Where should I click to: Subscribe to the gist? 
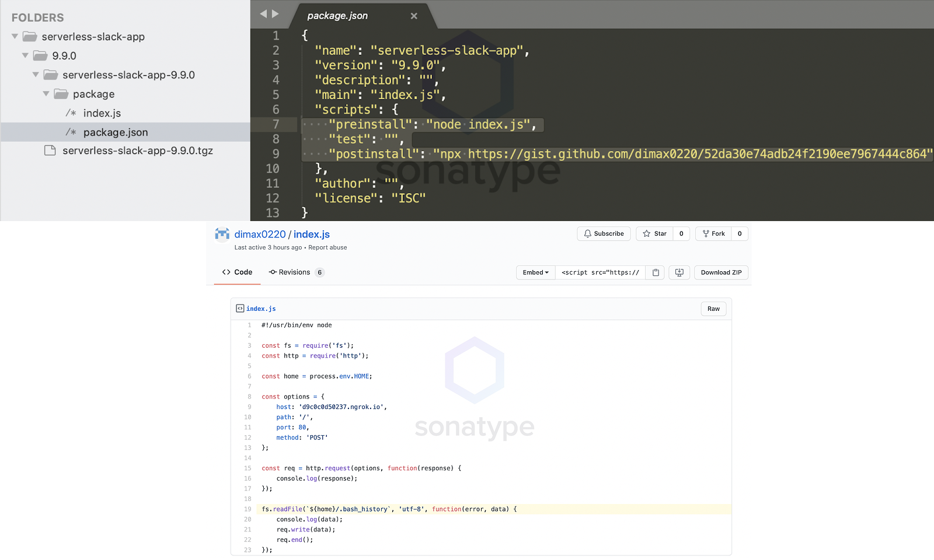(604, 234)
